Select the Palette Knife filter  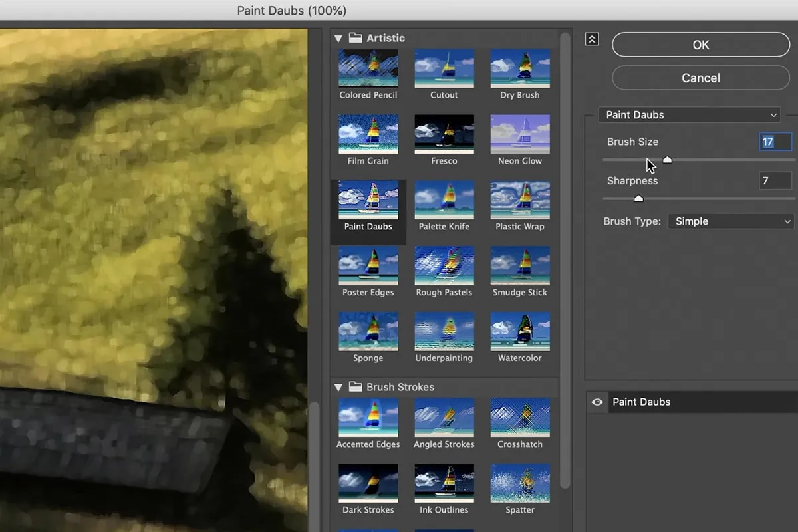coord(444,199)
